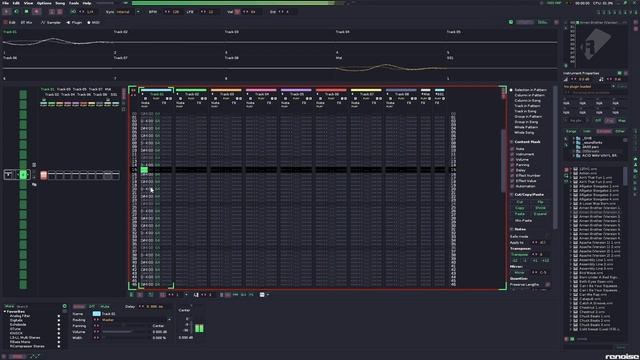The image size is (640, 360).
Task: Open the View menu
Action: (28, 3)
